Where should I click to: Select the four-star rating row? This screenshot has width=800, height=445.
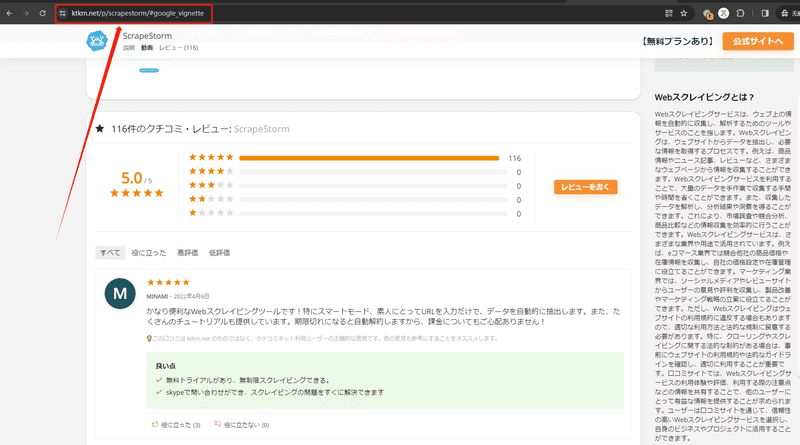pyautogui.click(x=355, y=171)
